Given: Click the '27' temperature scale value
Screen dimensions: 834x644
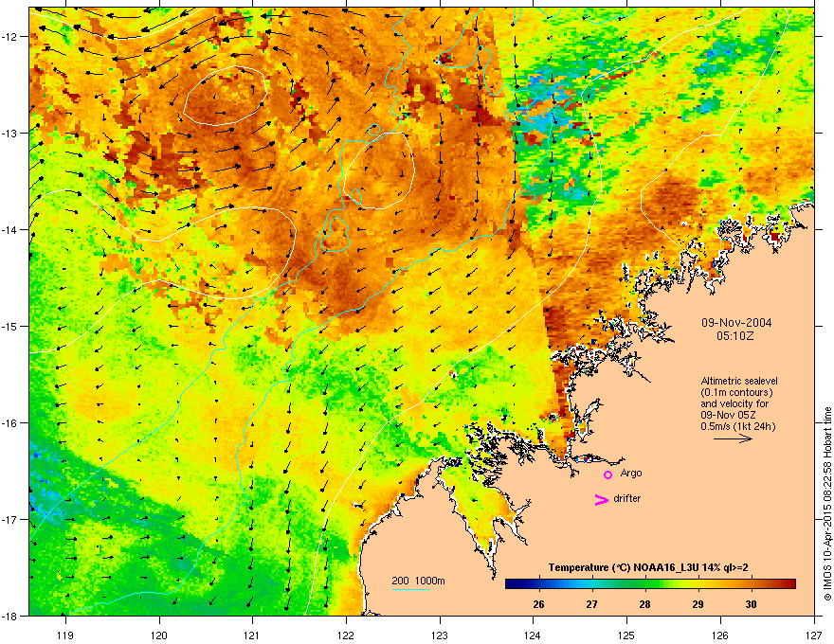Looking at the screenshot, I should [x=591, y=604].
